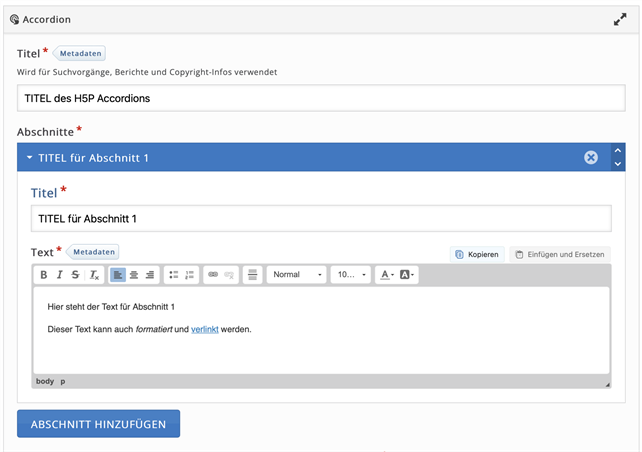Collapse the TITEL für Abschnitt 1 section

29,158
